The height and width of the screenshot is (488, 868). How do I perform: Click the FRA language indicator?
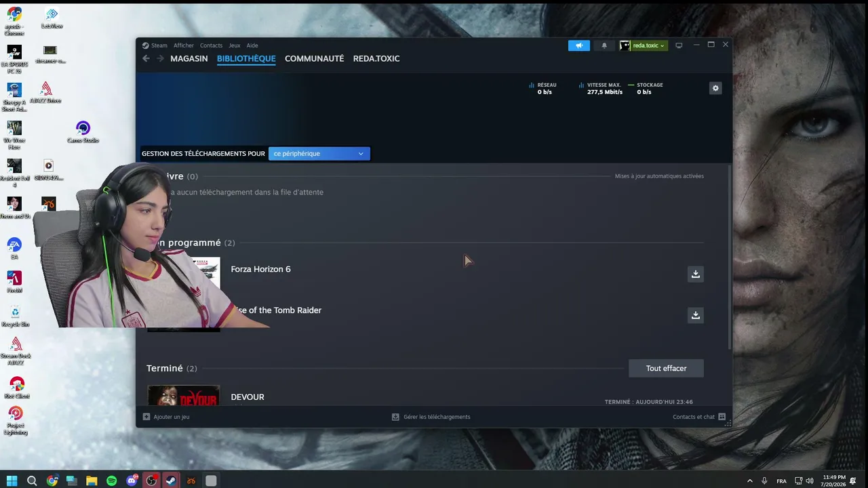(x=781, y=481)
